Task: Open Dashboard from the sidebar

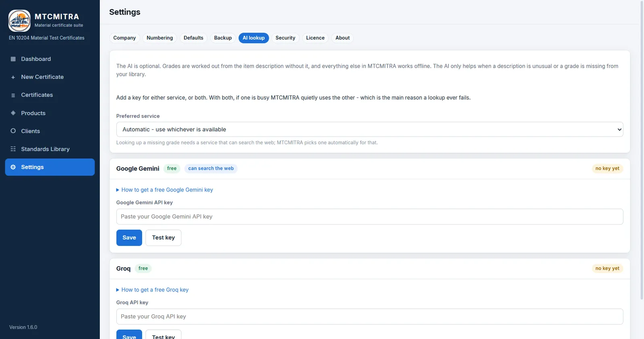Action: [50, 59]
